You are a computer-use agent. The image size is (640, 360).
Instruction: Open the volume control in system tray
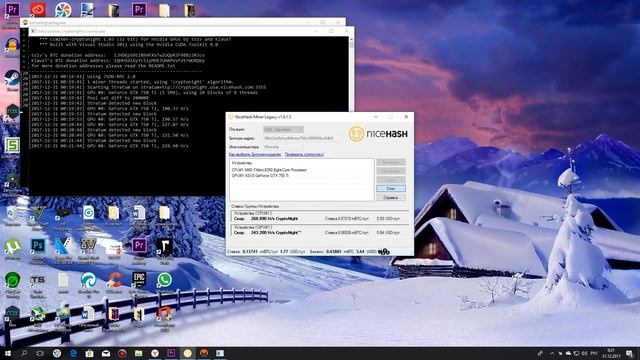coord(584,353)
